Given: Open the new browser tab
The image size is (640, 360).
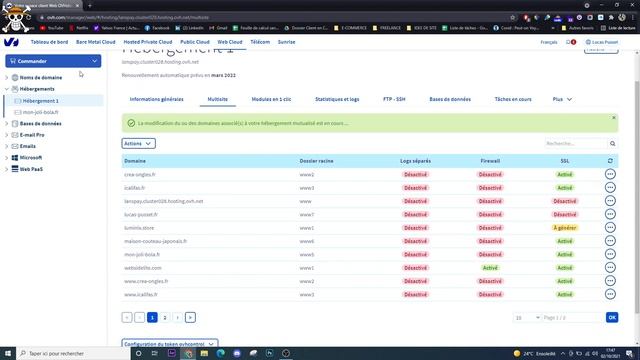Looking at the screenshot, I should coord(90,6).
